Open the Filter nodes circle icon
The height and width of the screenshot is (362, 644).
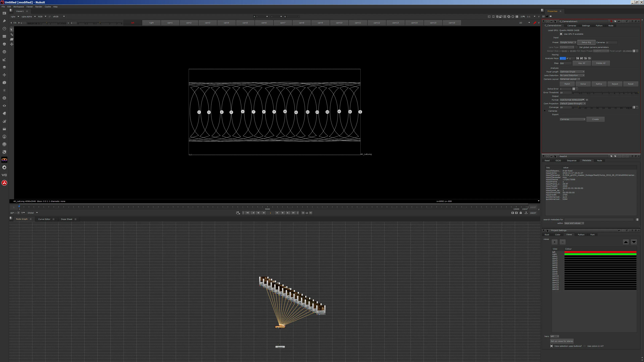point(4,52)
